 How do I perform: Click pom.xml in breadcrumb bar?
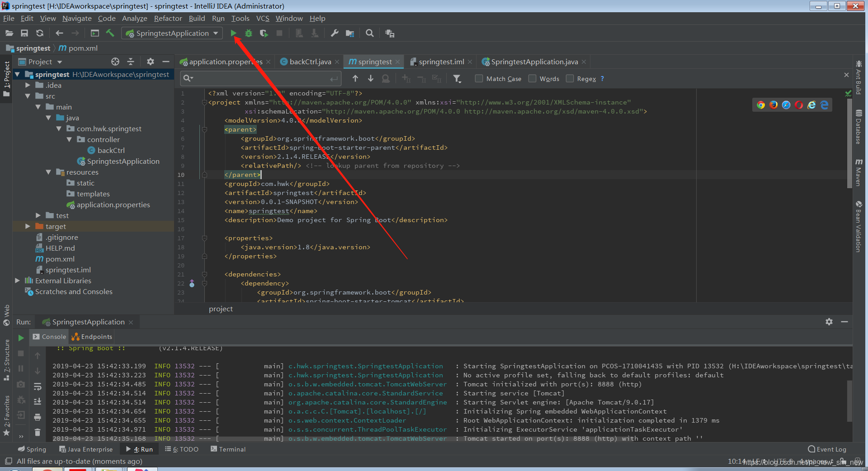pyautogui.click(x=79, y=48)
